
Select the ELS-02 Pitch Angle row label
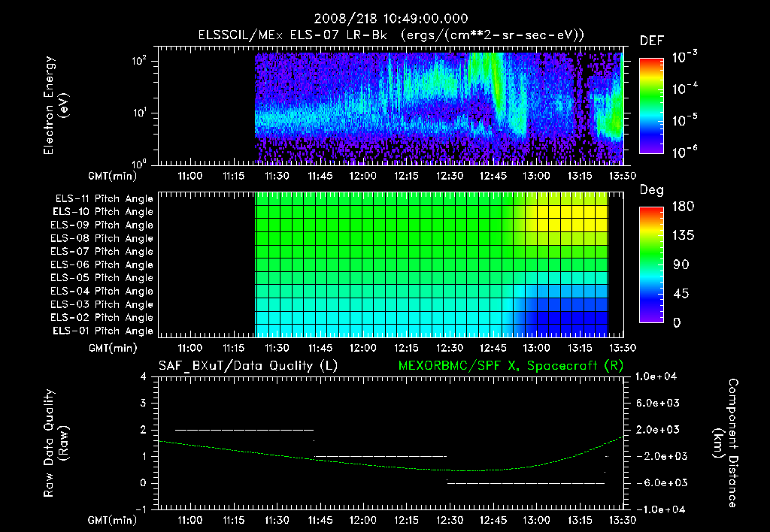[102, 318]
